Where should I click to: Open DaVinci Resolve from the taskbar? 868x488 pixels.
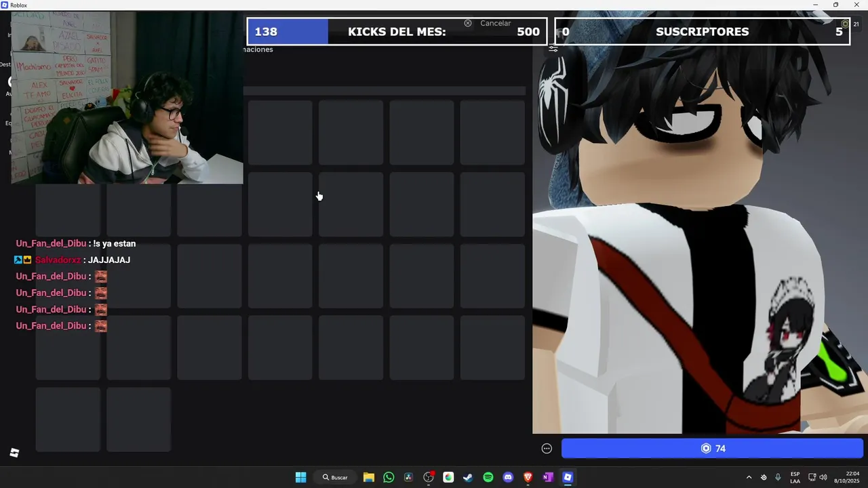(x=408, y=477)
